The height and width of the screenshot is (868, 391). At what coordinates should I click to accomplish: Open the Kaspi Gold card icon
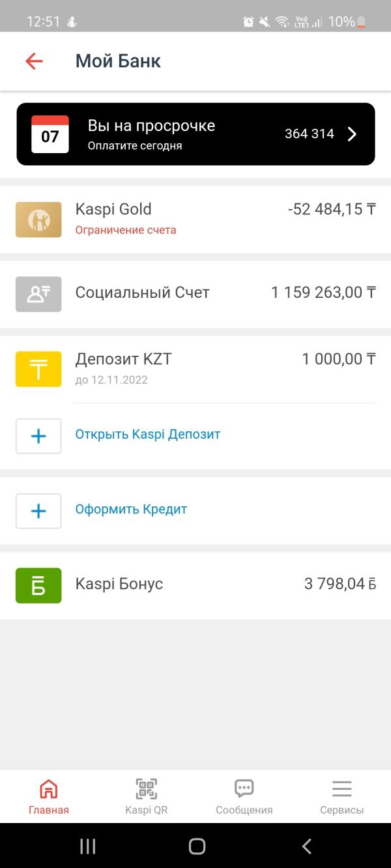coord(38,220)
